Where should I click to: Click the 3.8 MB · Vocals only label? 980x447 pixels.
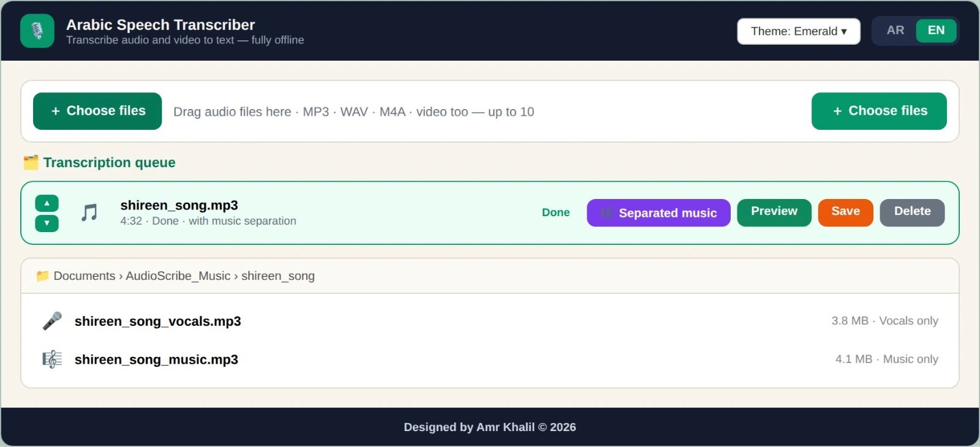pyautogui.click(x=884, y=321)
